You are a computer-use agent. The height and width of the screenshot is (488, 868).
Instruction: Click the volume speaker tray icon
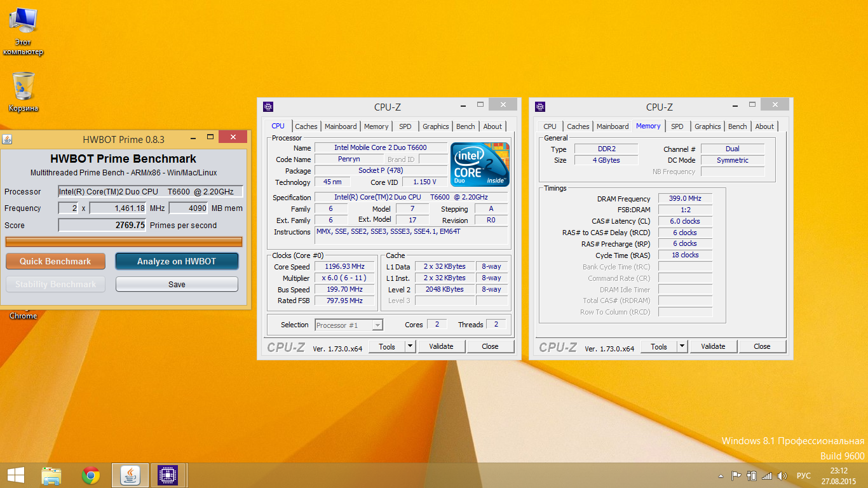pyautogui.click(x=782, y=475)
